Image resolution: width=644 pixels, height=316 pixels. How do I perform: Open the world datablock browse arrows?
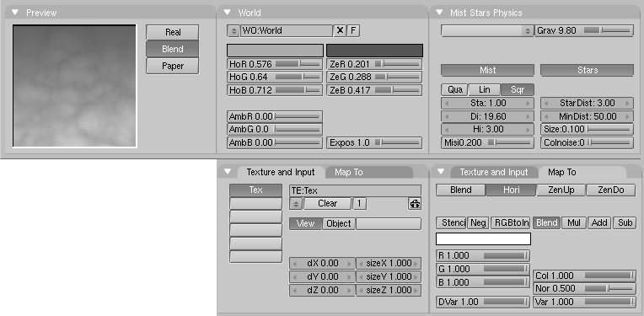click(x=233, y=31)
